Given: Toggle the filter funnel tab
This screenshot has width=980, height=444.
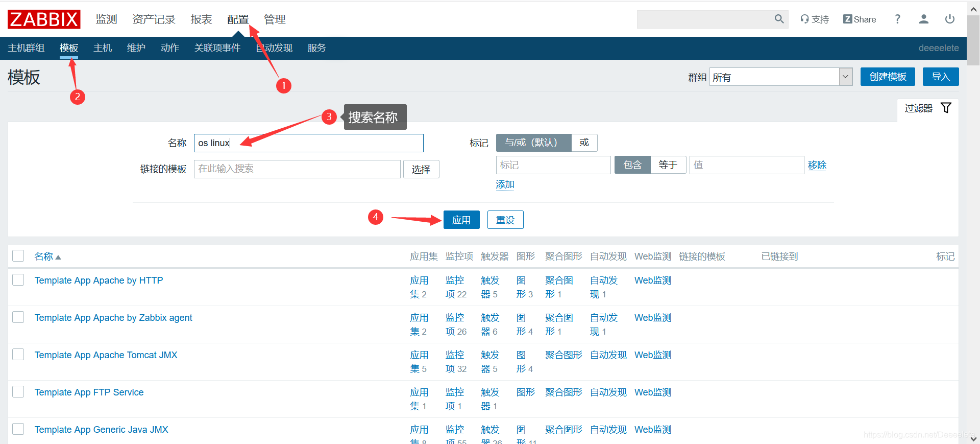Looking at the screenshot, I should (x=927, y=108).
